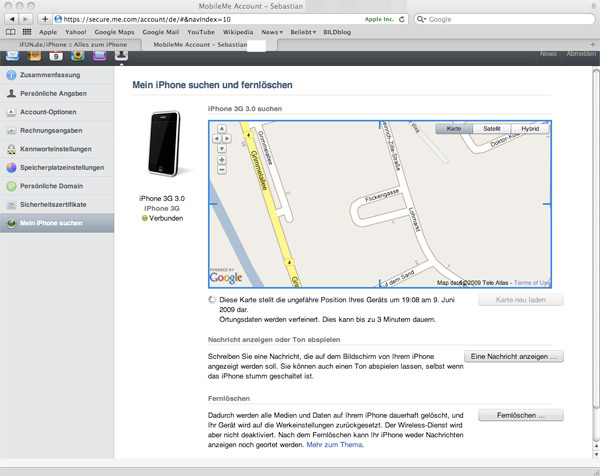The image size is (600, 476).
Task: Click Abmelden in top bar
Action: coord(581,54)
